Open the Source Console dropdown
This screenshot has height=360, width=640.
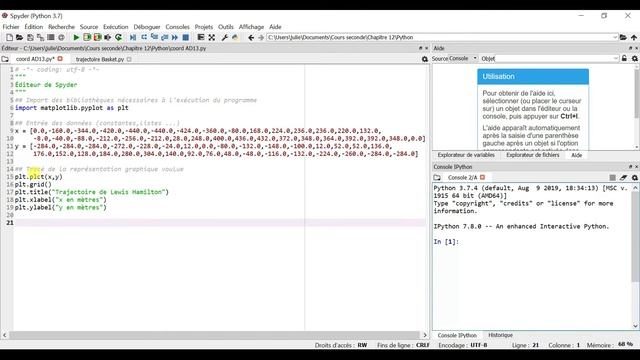click(463, 59)
